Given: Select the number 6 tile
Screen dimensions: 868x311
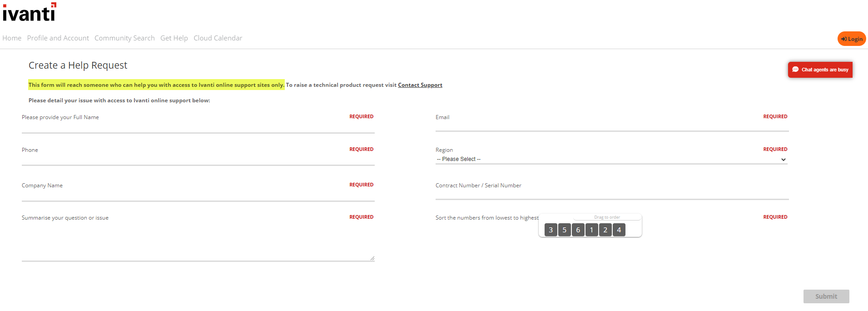Looking at the screenshot, I should (x=578, y=230).
